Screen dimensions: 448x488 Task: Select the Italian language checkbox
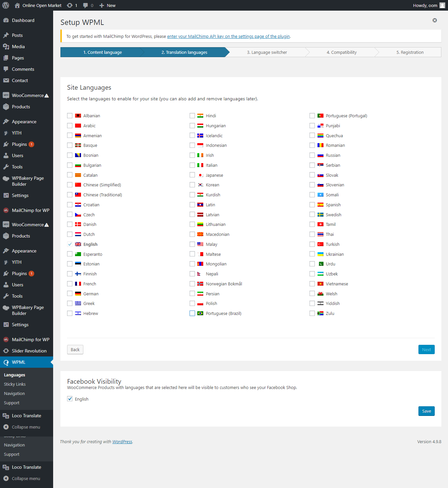pyautogui.click(x=192, y=165)
